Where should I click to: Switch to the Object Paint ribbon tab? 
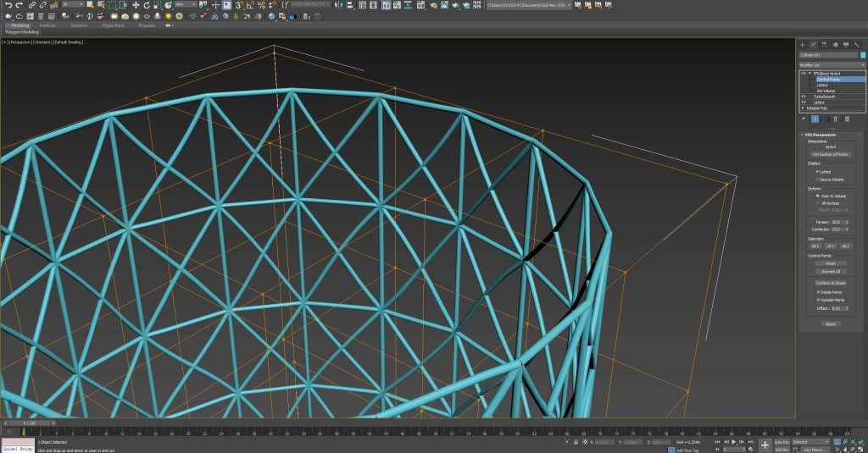click(x=113, y=25)
